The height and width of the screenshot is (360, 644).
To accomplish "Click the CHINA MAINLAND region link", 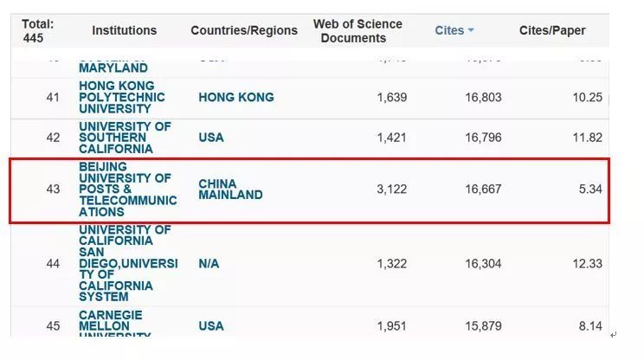I will pyautogui.click(x=230, y=189).
